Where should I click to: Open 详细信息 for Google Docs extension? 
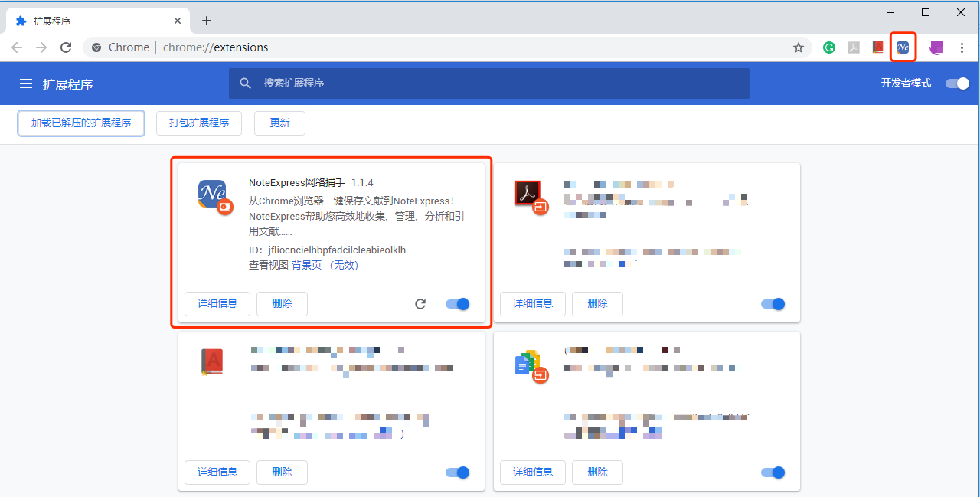tap(533, 472)
